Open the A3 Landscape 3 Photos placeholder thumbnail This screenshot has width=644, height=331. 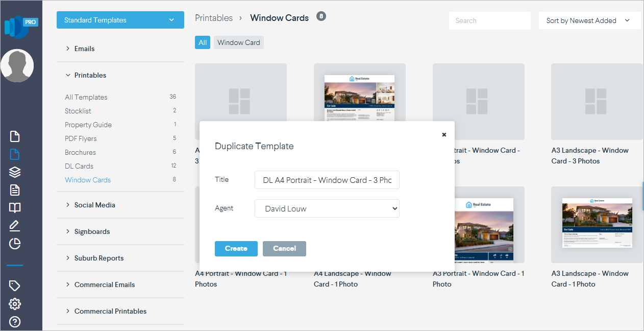click(597, 102)
